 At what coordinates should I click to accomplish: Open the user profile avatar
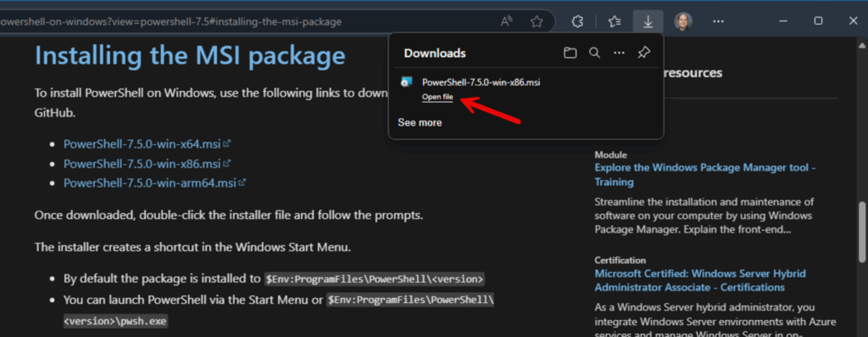pos(683,21)
